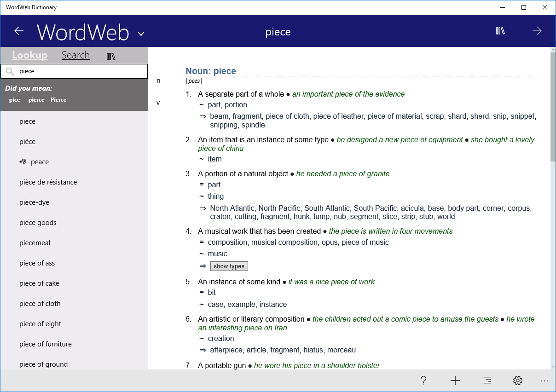
Task: Click the library icon next to Search
Action: [110, 55]
